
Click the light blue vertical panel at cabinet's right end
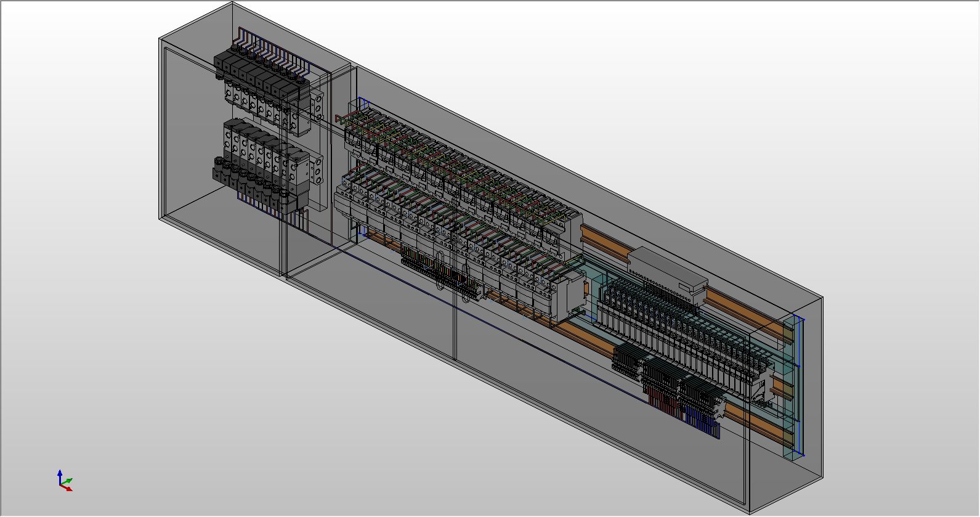[x=795, y=388]
